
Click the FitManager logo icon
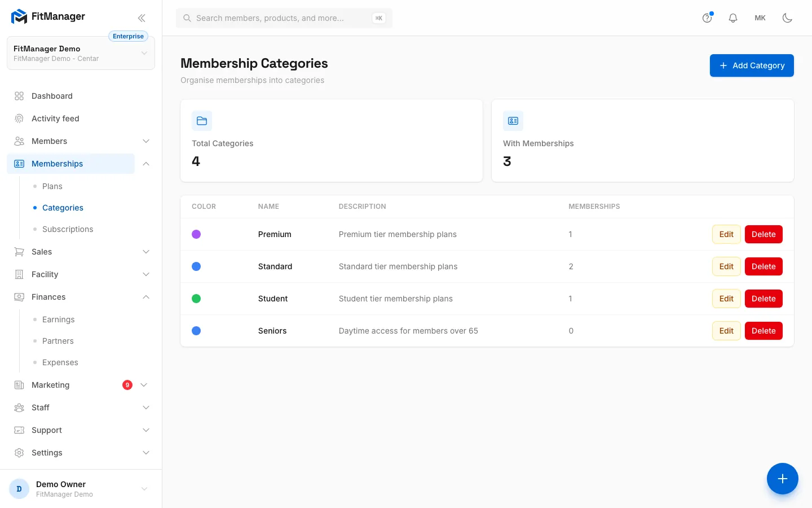(x=19, y=17)
